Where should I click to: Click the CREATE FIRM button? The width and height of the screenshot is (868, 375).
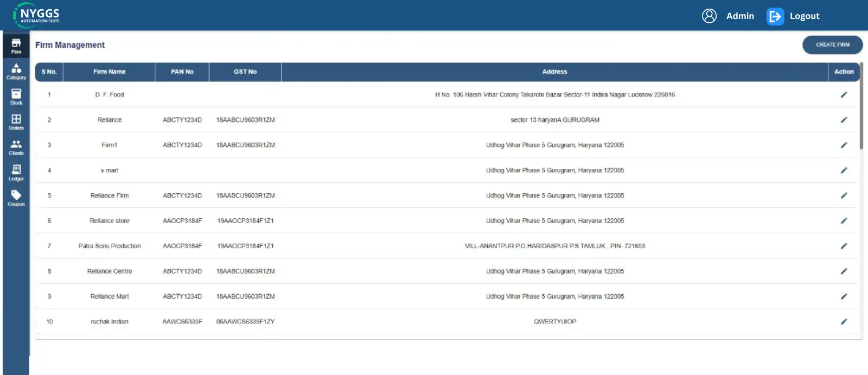point(833,45)
